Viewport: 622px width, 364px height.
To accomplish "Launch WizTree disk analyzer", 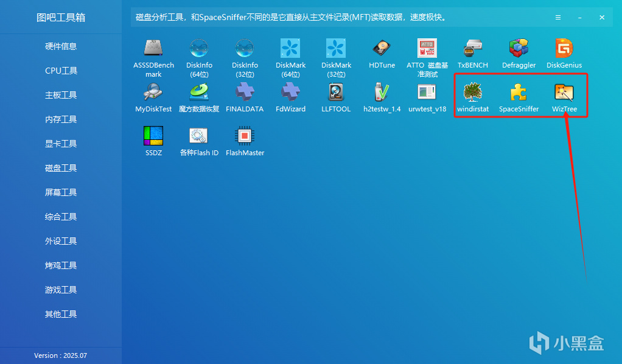I will tap(564, 97).
